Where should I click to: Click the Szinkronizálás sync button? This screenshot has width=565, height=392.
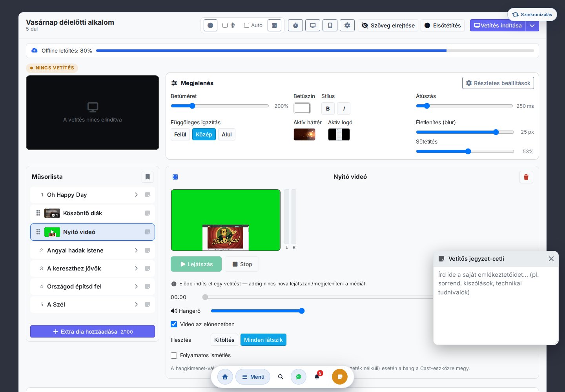point(532,15)
